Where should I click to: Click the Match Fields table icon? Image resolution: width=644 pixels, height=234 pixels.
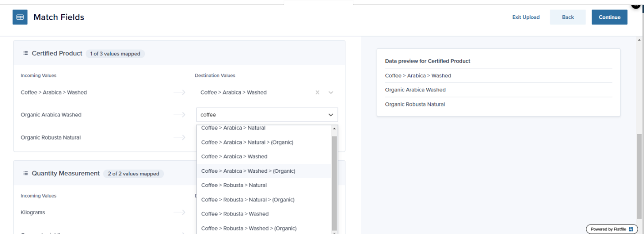(20, 17)
